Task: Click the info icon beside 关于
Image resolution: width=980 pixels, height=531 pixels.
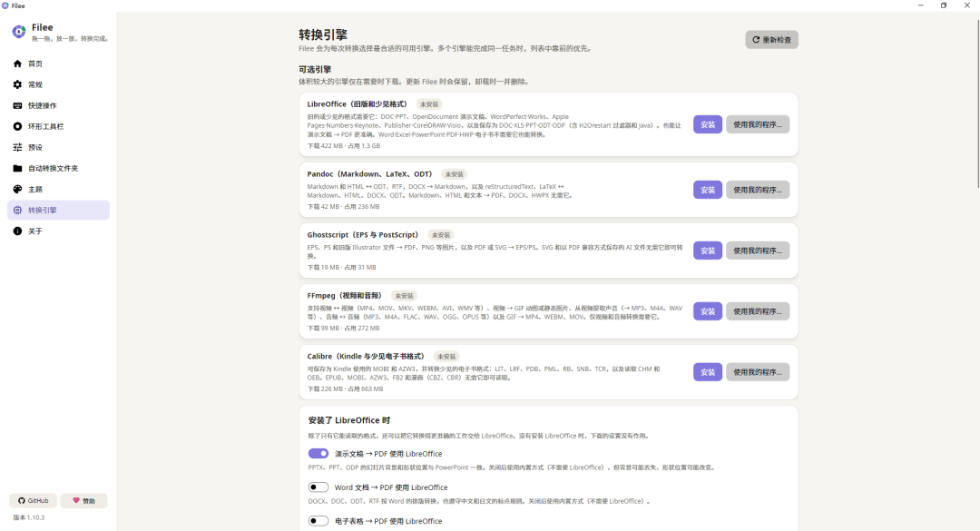Action: (17, 231)
